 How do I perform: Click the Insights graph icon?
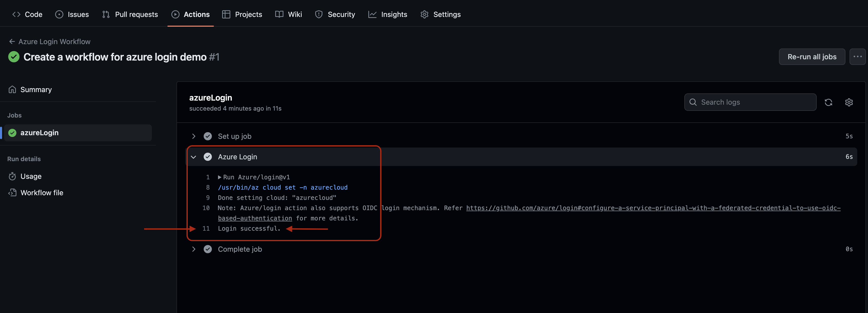click(372, 14)
